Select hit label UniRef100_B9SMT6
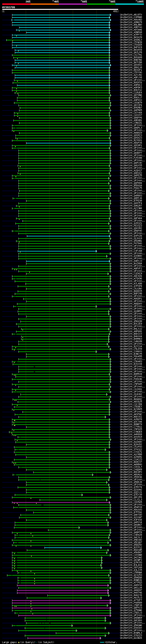The height and width of the screenshot is (644, 146). tap(131, 82)
